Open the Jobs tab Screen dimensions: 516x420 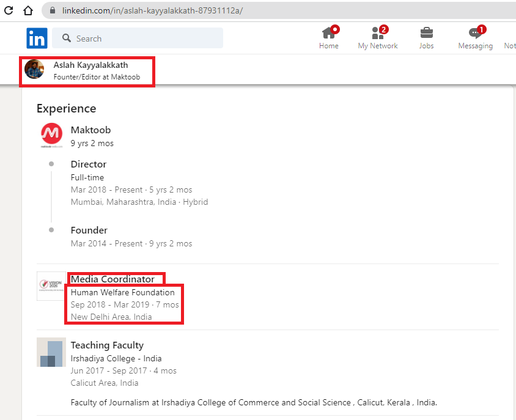(427, 37)
